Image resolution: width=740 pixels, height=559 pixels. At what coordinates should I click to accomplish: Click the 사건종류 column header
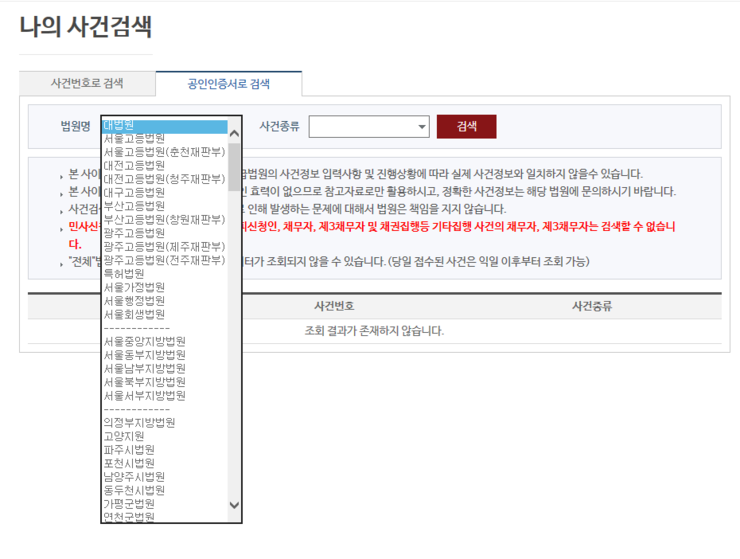click(x=592, y=306)
